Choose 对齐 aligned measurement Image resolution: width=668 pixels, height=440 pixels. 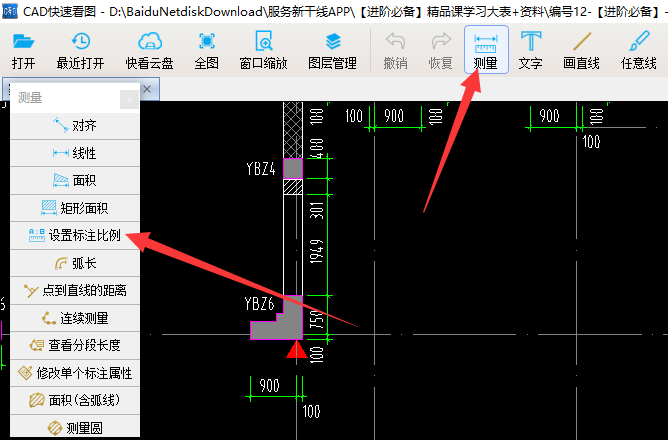click(x=75, y=126)
